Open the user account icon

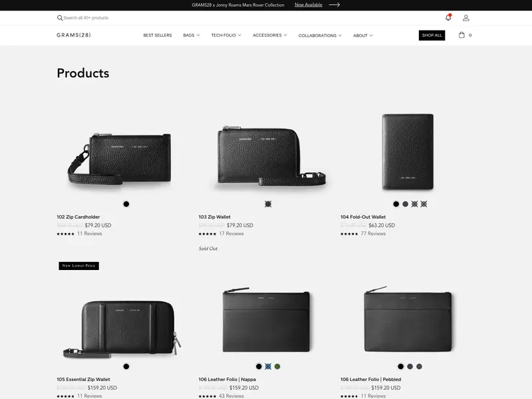click(x=466, y=18)
